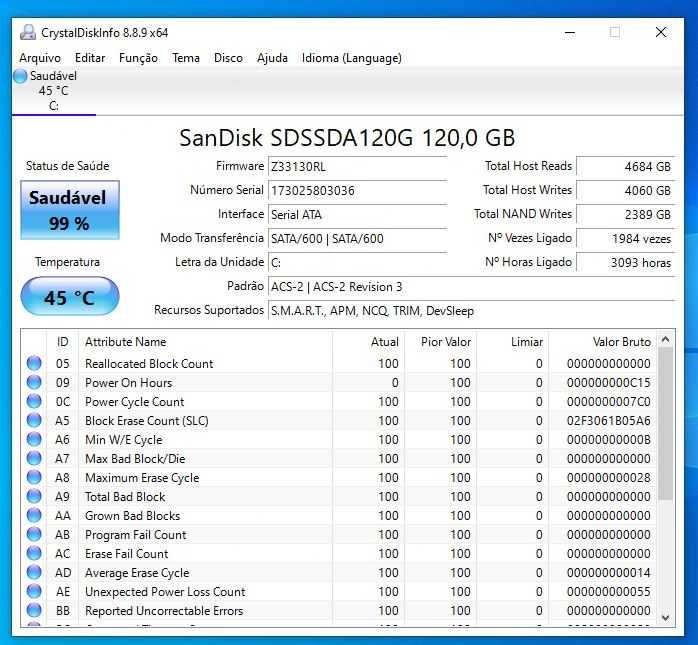Screen dimensions: 698x645
Task: Click the status orb for Program Fail Count
Action: coord(34,535)
